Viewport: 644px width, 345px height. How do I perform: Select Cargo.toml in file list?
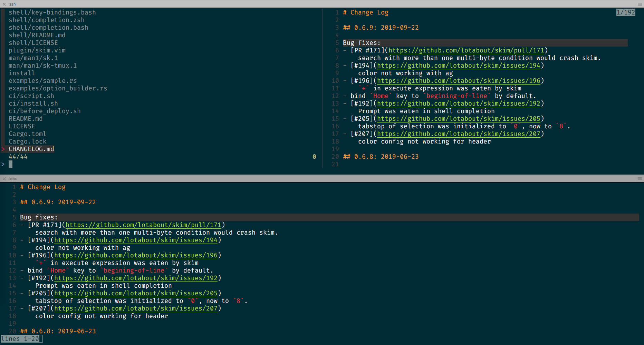click(27, 134)
